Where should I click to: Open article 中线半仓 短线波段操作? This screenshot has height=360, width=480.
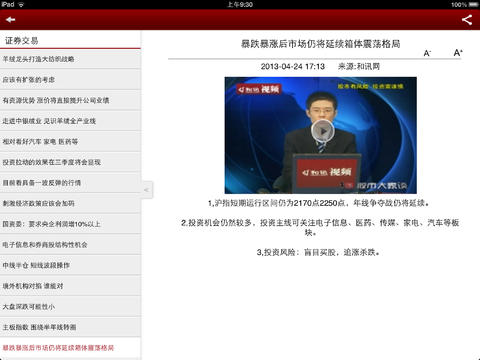pos(70,265)
